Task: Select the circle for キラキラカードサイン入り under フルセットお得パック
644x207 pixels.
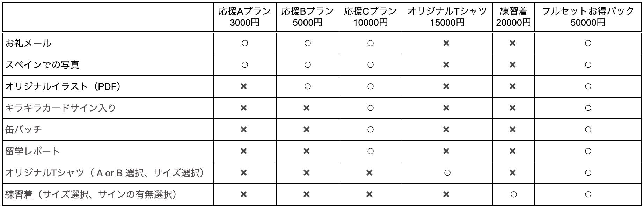Action: point(588,108)
